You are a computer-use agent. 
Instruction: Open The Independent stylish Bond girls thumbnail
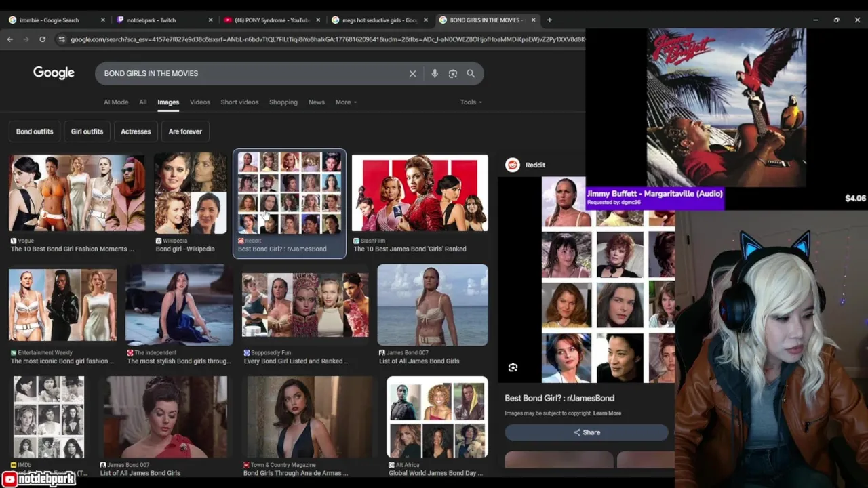tap(179, 305)
